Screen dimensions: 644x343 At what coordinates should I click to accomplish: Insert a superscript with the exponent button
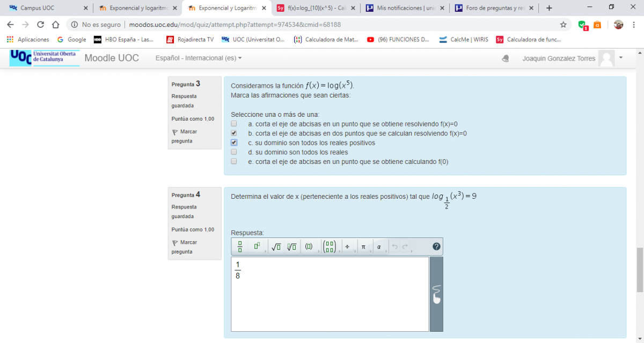[x=257, y=247]
